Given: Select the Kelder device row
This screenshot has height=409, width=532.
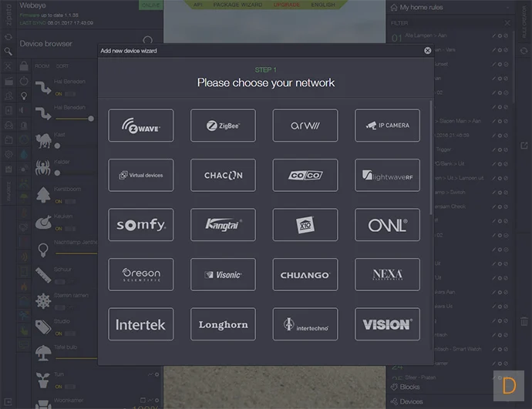Looking at the screenshot, I should tap(66, 167).
